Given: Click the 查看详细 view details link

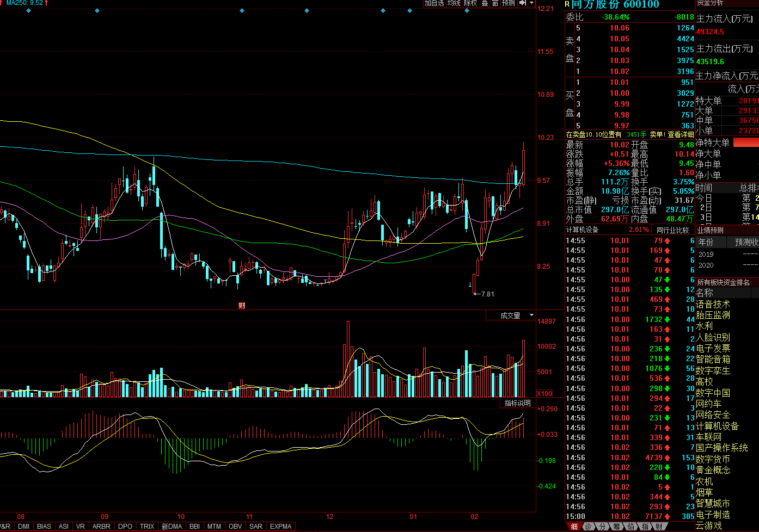Looking at the screenshot, I should 681,134.
